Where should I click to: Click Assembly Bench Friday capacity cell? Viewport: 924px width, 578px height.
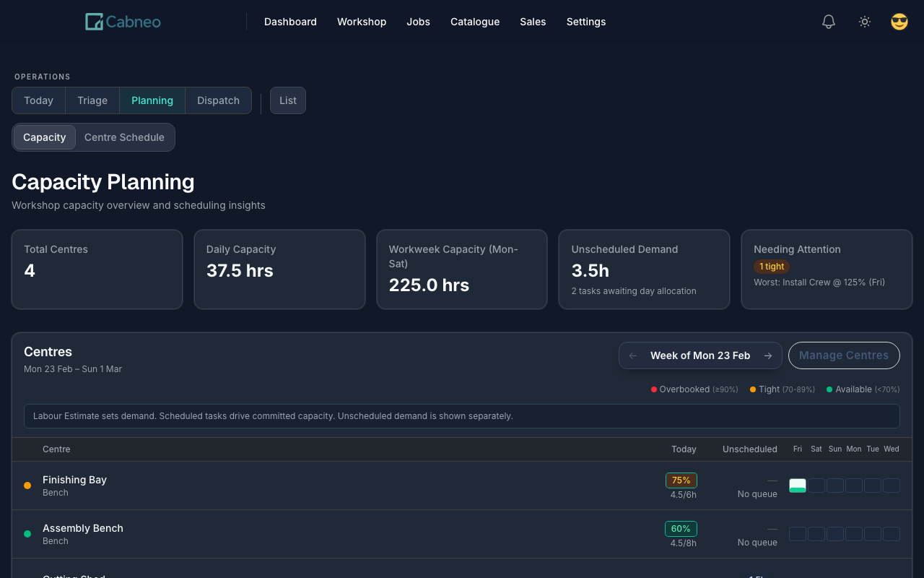point(798,534)
